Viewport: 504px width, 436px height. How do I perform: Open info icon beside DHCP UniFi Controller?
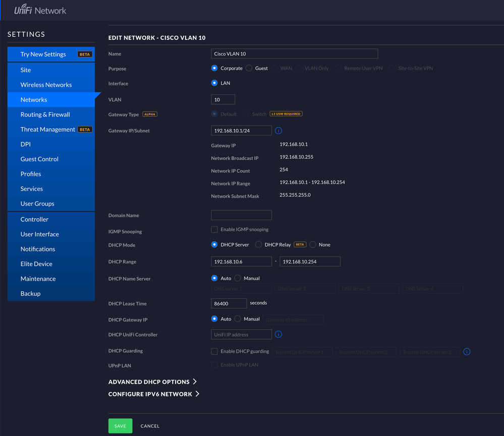[278, 334]
